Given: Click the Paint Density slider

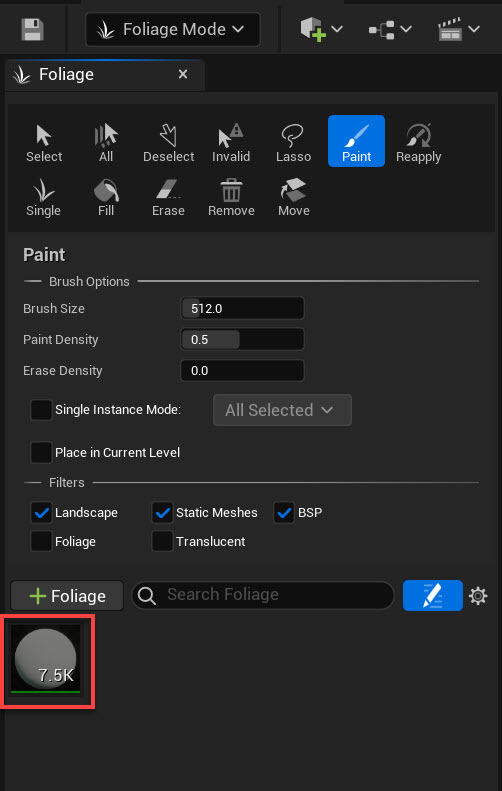Looking at the screenshot, I should [x=242, y=340].
